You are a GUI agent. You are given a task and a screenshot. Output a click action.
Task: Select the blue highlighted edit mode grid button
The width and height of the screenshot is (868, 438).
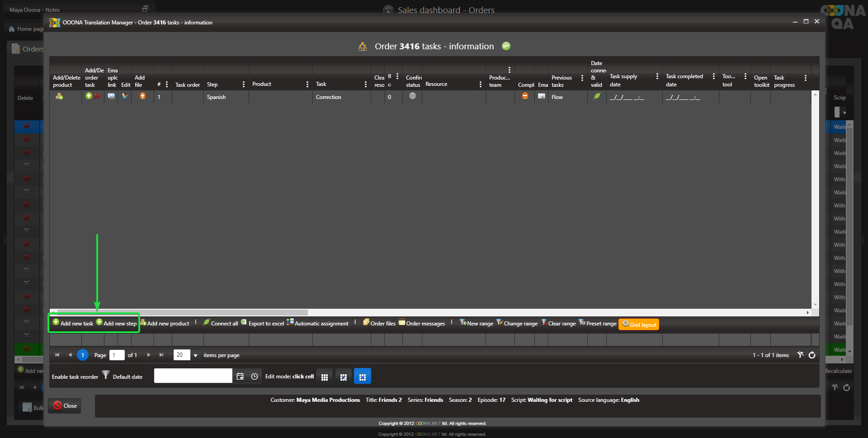(x=363, y=377)
